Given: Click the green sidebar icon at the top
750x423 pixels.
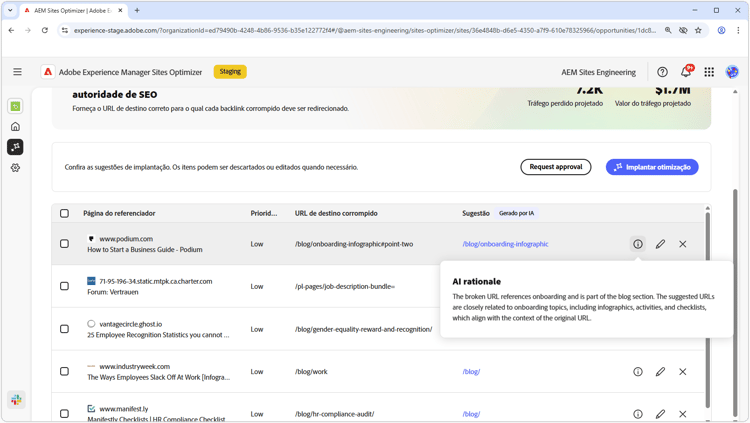Looking at the screenshot, I should coord(15,106).
